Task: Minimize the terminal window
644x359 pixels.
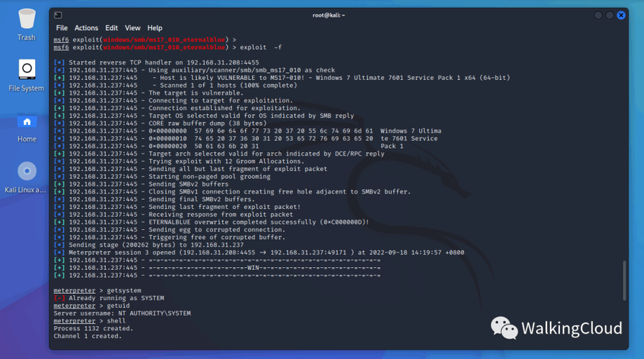Action: [599, 15]
